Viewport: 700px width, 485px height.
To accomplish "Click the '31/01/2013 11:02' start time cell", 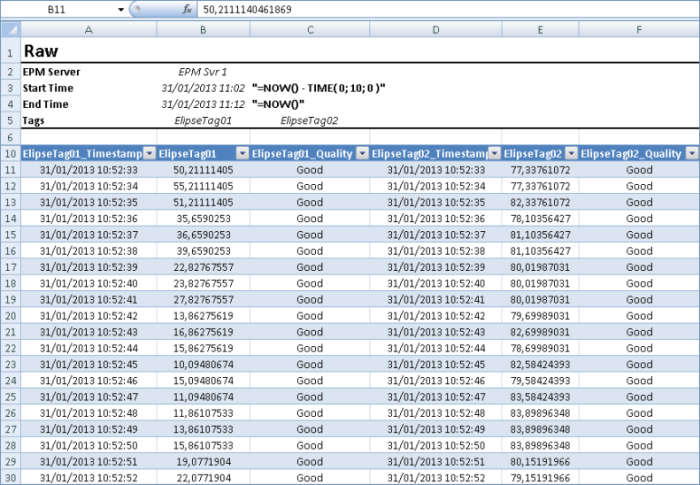I will click(203, 88).
